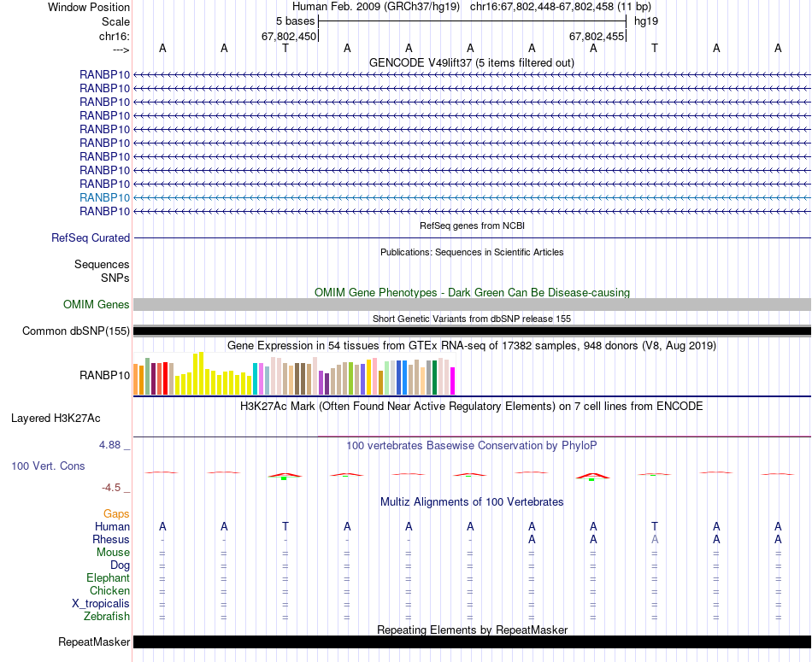The image size is (812, 662).
Task: Click the 5 bases scale text
Action: (295, 21)
